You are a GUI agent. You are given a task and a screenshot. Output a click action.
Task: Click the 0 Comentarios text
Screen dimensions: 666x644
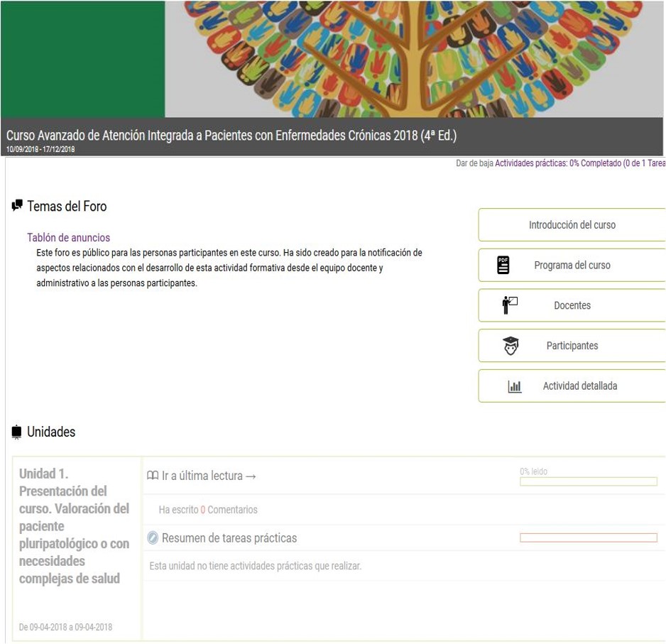click(x=229, y=510)
